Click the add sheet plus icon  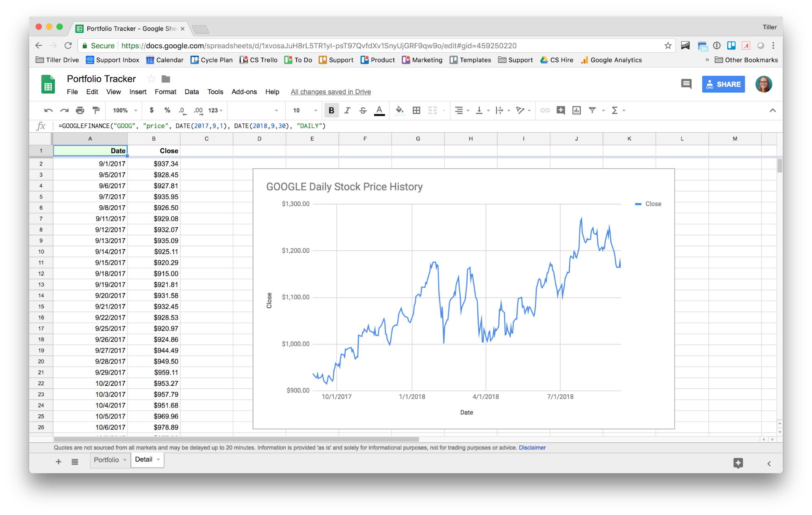pos(58,461)
